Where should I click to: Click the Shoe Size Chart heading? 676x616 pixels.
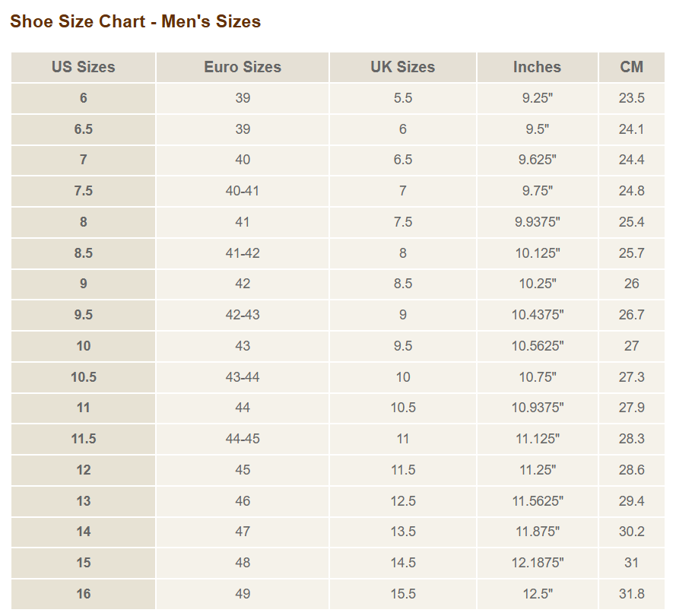(135, 21)
